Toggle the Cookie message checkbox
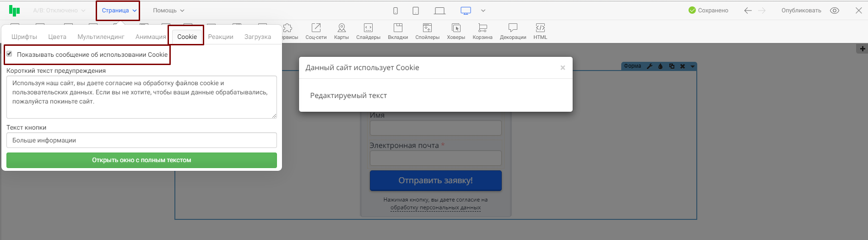 9,54
